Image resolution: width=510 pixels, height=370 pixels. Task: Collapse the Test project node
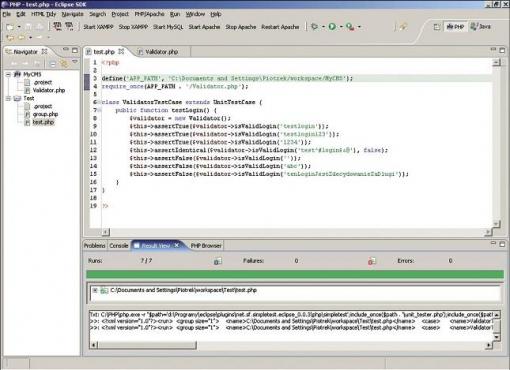[x=8, y=98]
